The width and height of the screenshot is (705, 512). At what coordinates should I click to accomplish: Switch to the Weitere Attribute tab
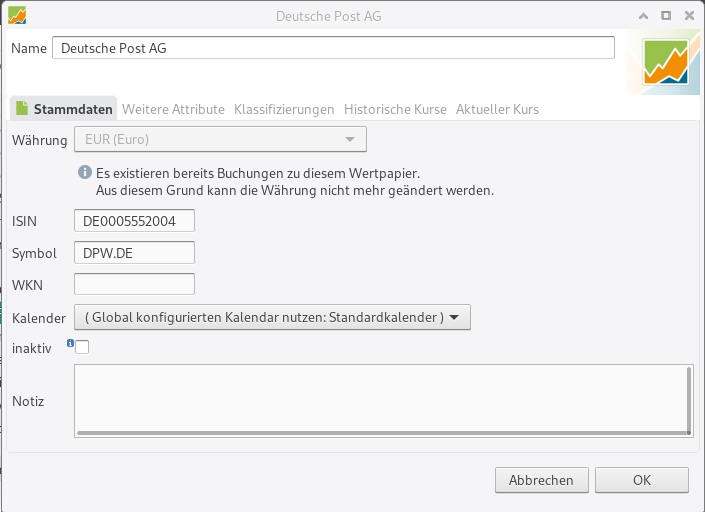click(173, 109)
